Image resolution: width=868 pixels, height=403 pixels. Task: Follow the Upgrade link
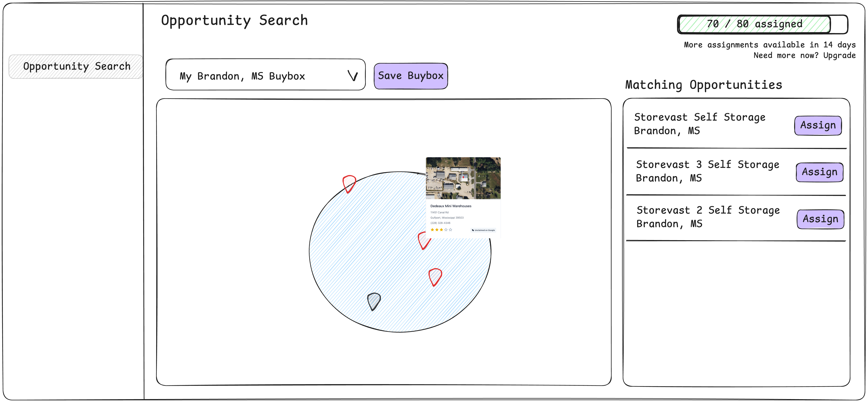[x=839, y=55]
